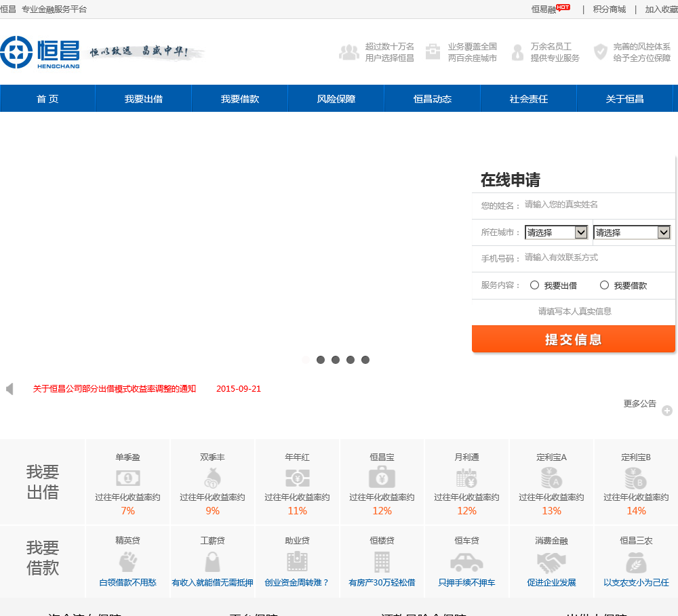
Task: Click the Hengchang logo
Action: point(40,52)
